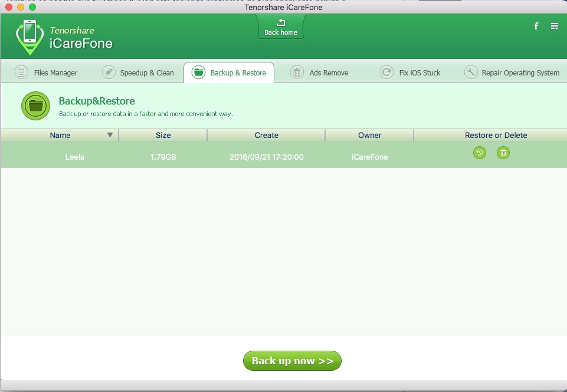Screen dimensions: 567x392
Task: Open the Ads Remove tab
Action: 319,73
